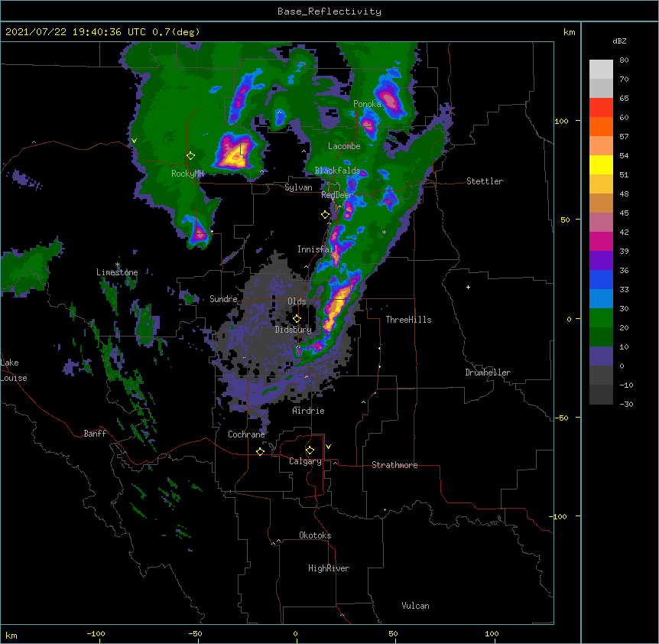
Task: Click the Cochrane city label
Action: (246, 434)
